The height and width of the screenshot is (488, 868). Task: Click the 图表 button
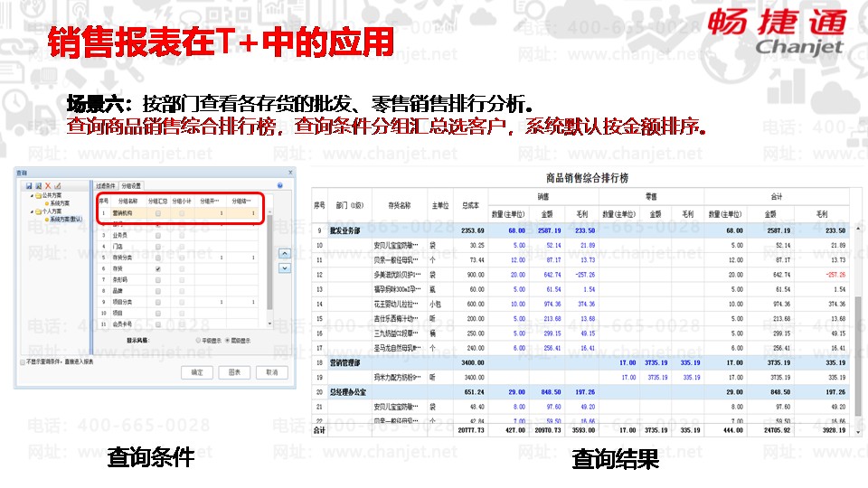point(234,372)
